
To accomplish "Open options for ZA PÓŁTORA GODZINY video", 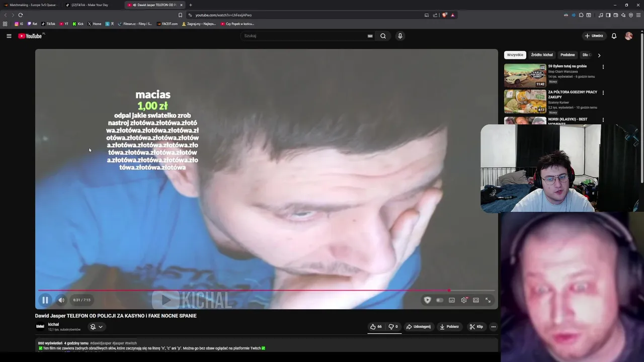I will tap(603, 93).
